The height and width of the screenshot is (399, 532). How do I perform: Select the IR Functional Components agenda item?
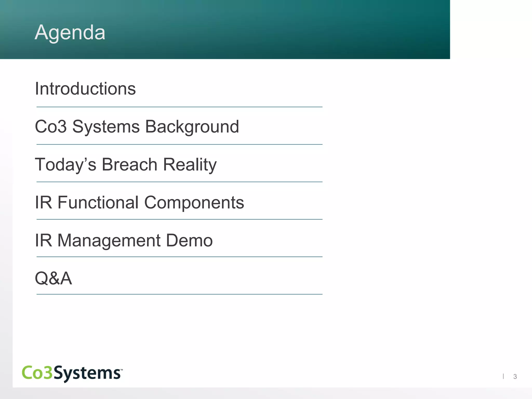[139, 203]
